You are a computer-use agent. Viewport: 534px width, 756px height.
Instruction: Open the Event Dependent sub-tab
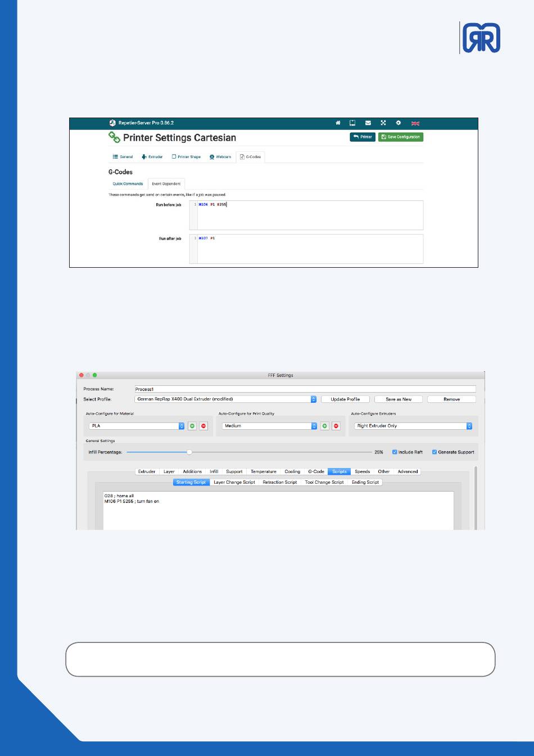point(166,184)
